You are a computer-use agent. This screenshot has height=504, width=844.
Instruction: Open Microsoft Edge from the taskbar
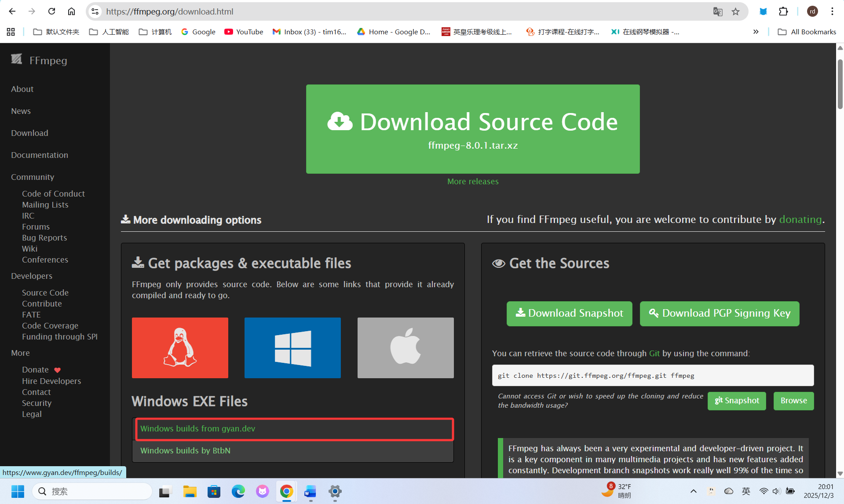coord(238,491)
